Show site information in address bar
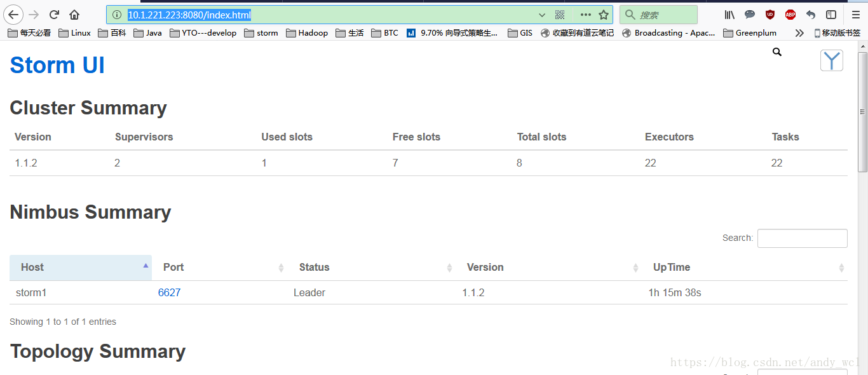The height and width of the screenshot is (375, 868). 117,15
